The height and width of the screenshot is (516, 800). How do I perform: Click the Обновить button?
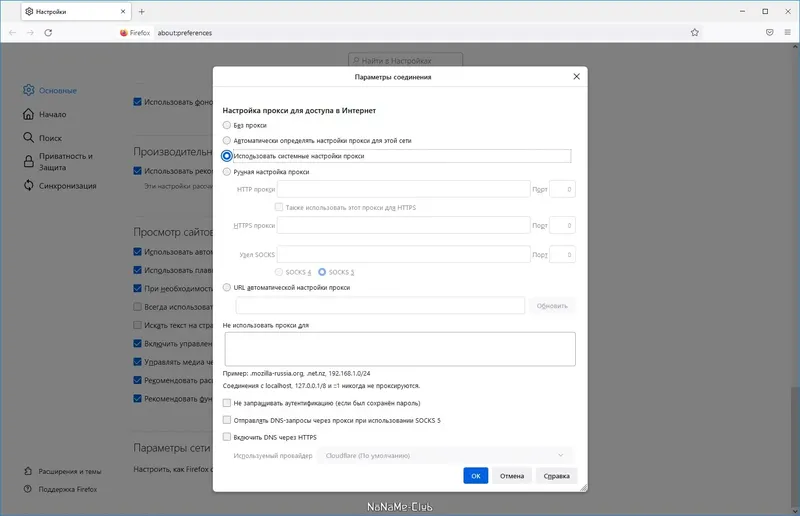pos(552,306)
